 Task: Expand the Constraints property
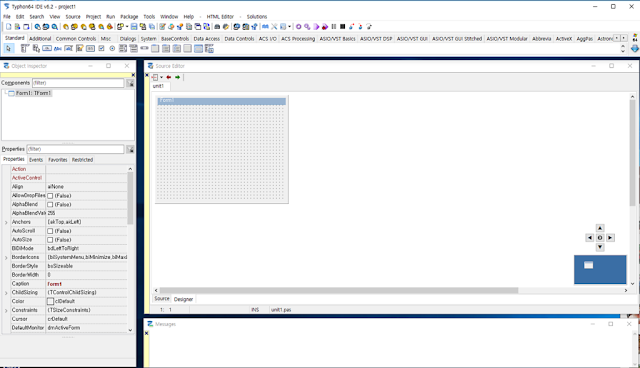point(6,311)
